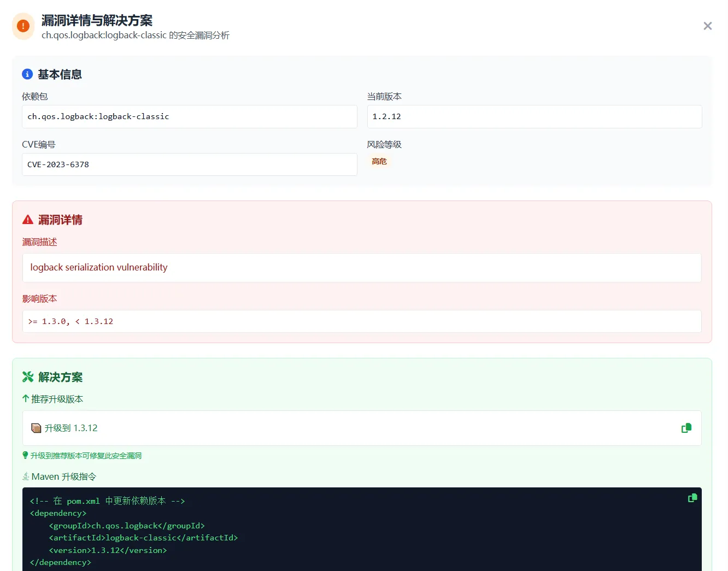Click the version 1.3.12 line in code block
This screenshot has height=571, width=728.
pos(108,550)
